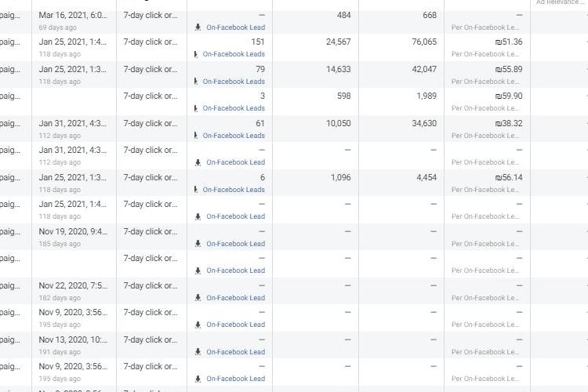Click the impressions value 42,047

(x=424, y=70)
